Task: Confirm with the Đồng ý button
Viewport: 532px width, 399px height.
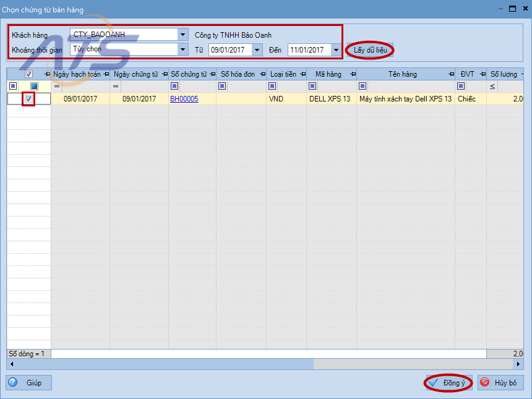Action: pyautogui.click(x=448, y=383)
